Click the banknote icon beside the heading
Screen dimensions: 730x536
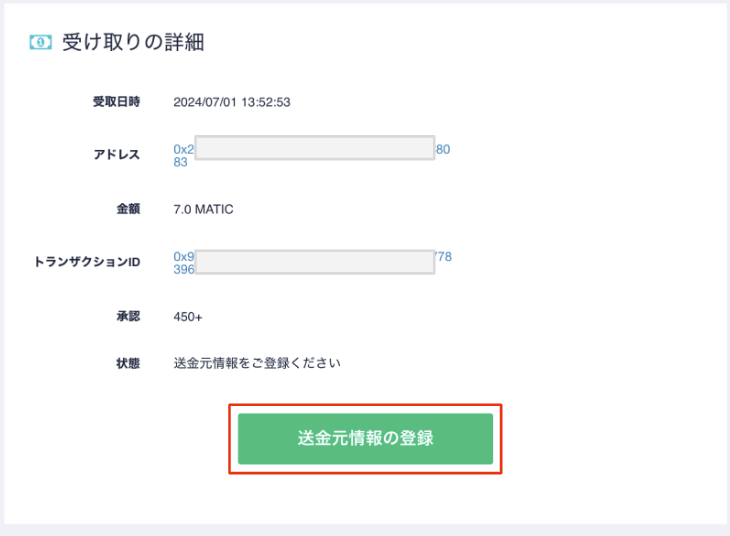pos(42,42)
